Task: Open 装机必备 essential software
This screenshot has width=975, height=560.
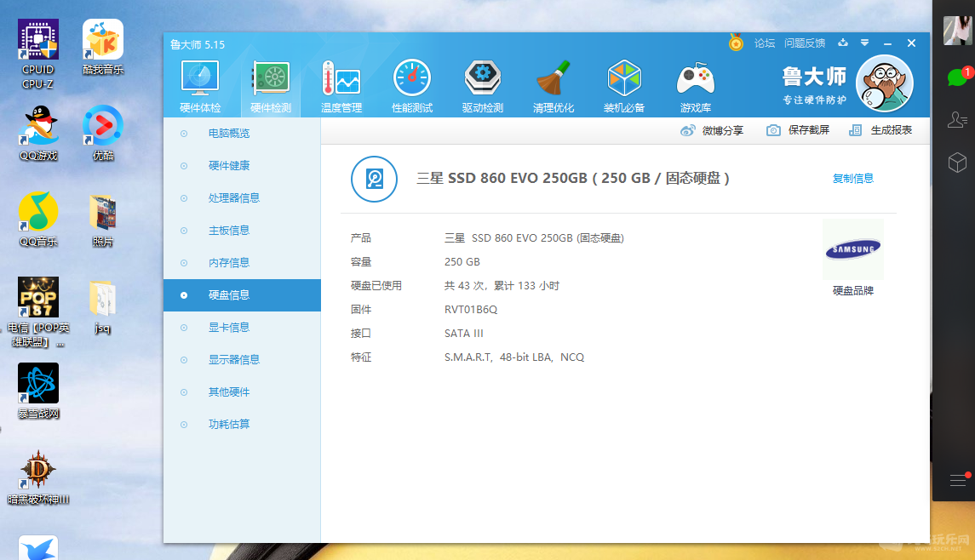Action: coord(623,87)
